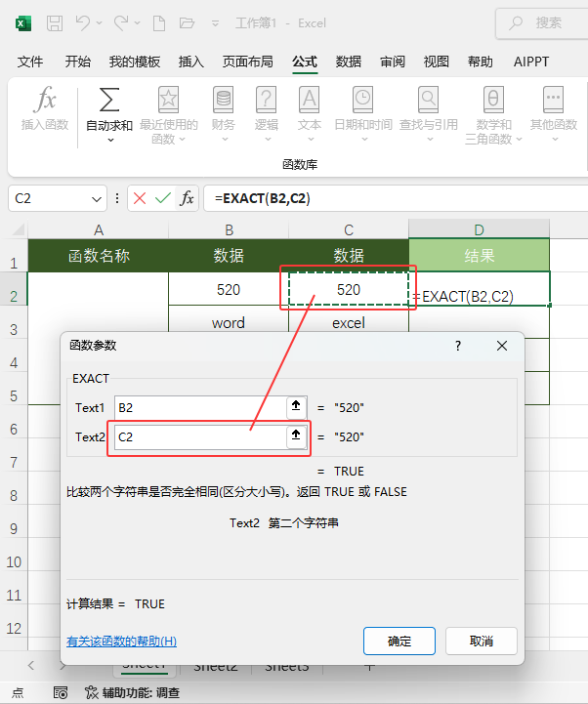Open the Quick Access Toolbar customize arrow
The width and height of the screenshot is (588, 704).
(216, 23)
